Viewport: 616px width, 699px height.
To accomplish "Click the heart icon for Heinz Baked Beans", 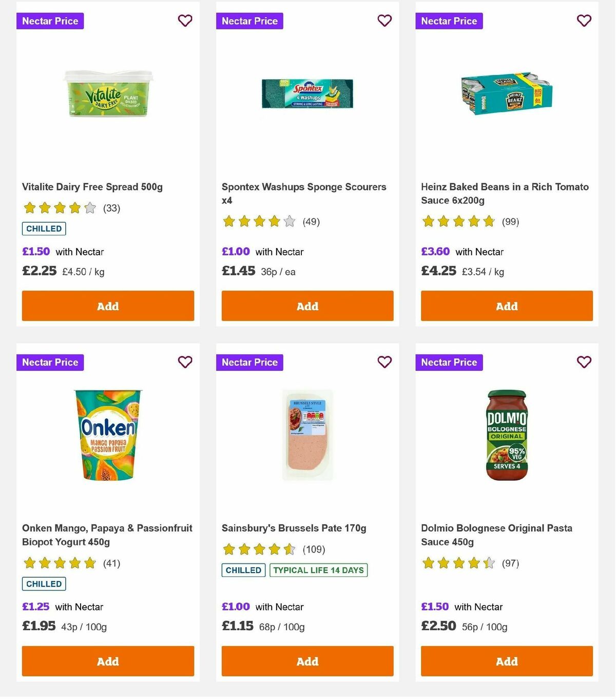I will coord(584,20).
